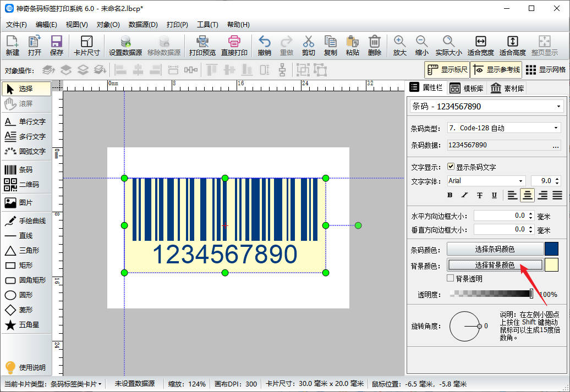The height and width of the screenshot is (392, 570).
Task: Set 实际大小 actual size zoom
Action: click(x=448, y=46)
